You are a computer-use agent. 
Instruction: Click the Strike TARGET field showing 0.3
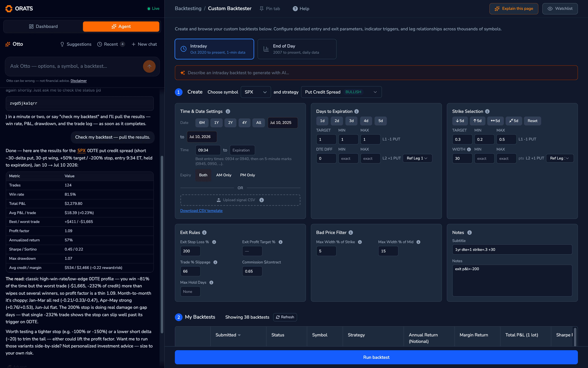(462, 140)
